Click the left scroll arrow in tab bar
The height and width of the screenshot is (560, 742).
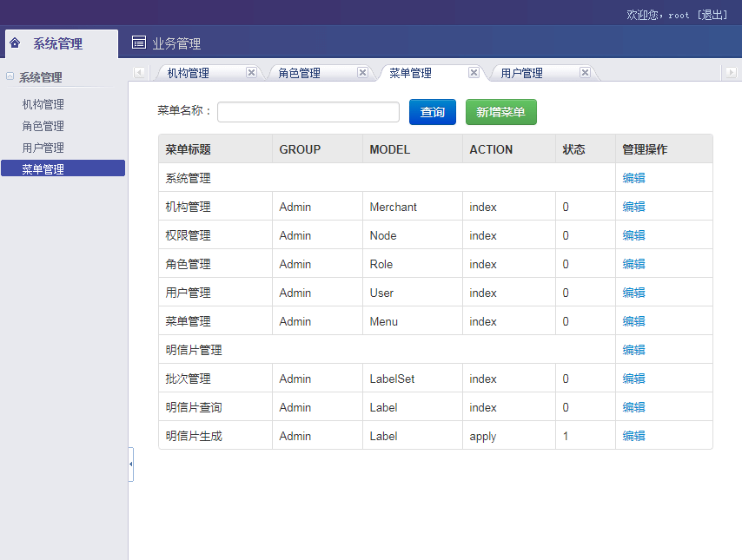tap(139, 73)
